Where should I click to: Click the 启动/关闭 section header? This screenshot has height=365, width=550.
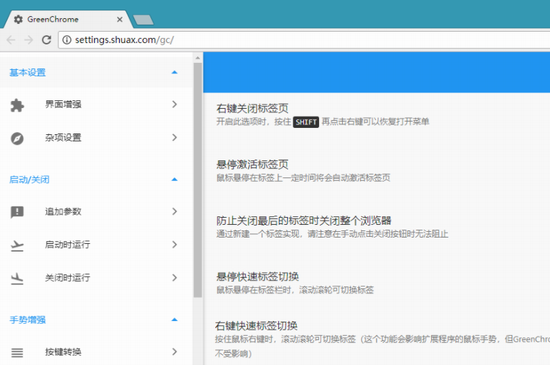[x=96, y=180]
